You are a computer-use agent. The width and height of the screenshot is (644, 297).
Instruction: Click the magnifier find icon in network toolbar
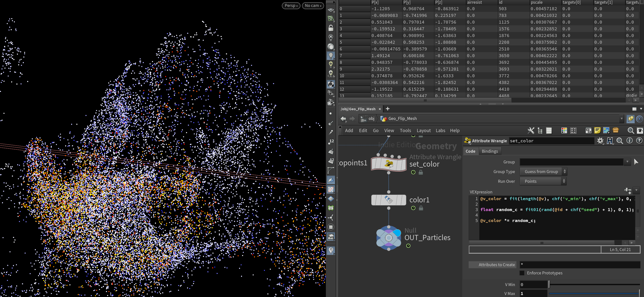tap(631, 131)
